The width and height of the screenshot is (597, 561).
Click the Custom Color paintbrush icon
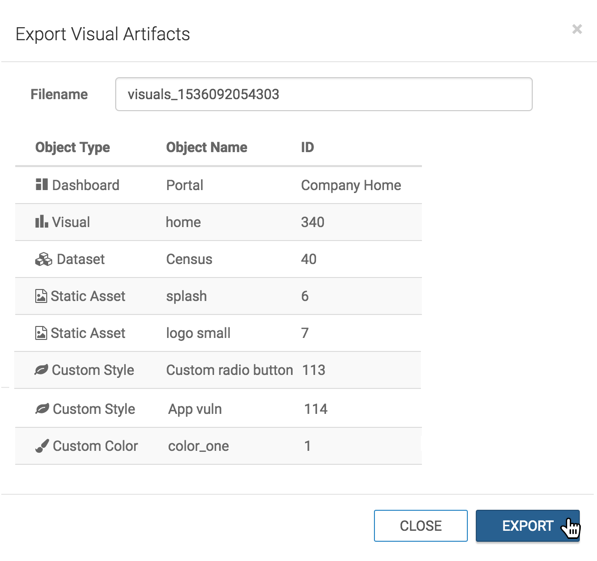click(42, 446)
